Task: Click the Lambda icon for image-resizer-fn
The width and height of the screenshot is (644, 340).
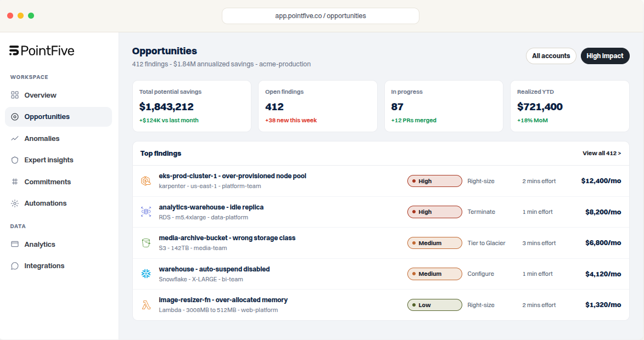Action: pos(146,305)
